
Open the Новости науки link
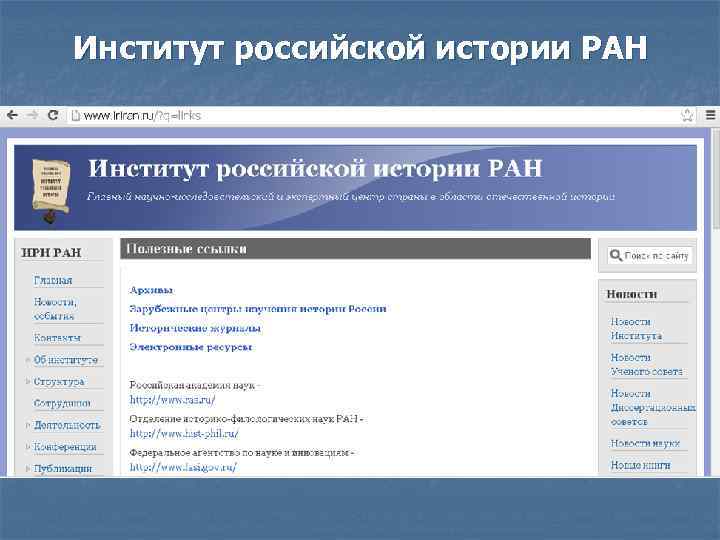tap(645, 443)
